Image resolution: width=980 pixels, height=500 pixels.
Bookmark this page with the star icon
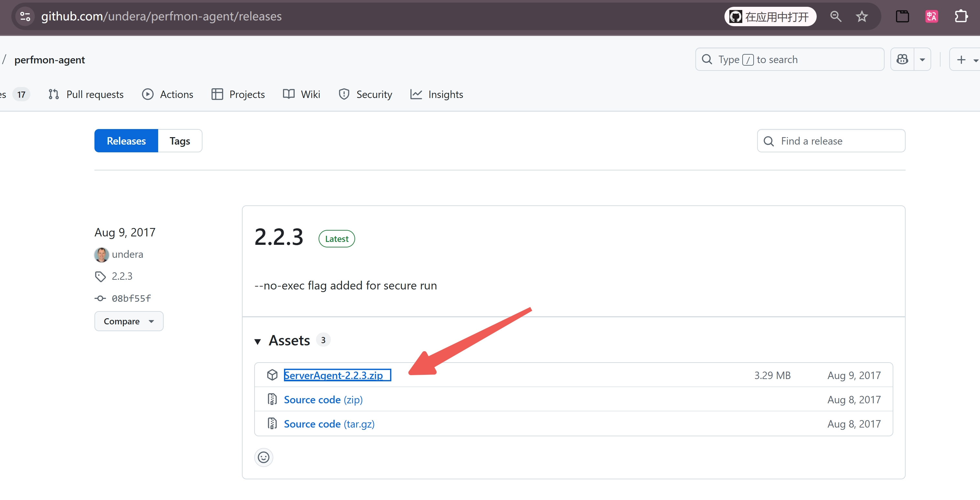click(862, 16)
